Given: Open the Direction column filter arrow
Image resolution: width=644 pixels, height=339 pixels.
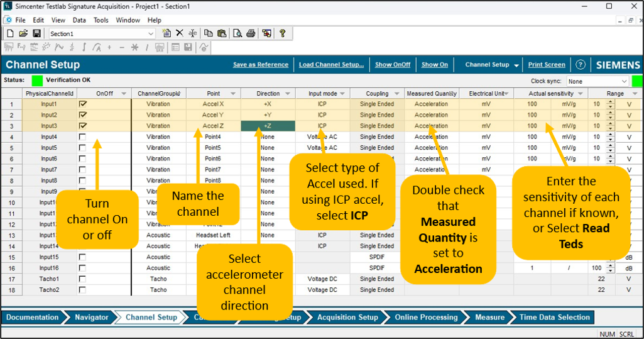Looking at the screenshot, I should click(288, 94).
